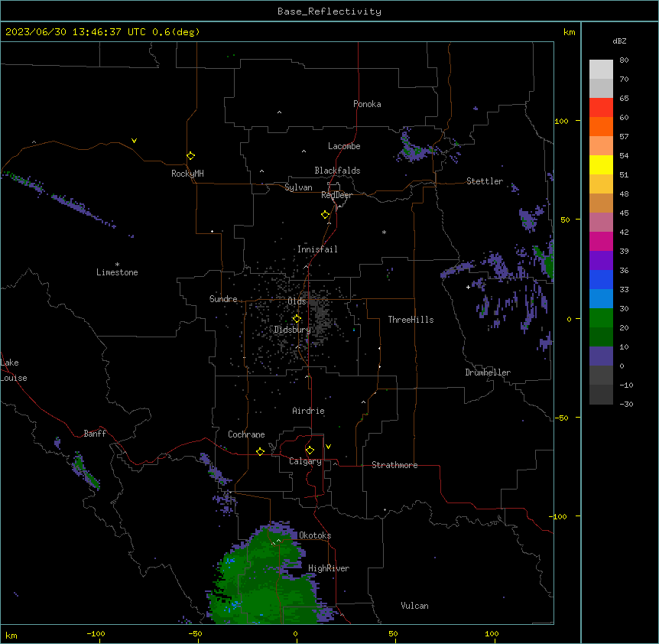
Task: Click the blue 36 dBZ legend swatch
Action: coord(601,279)
